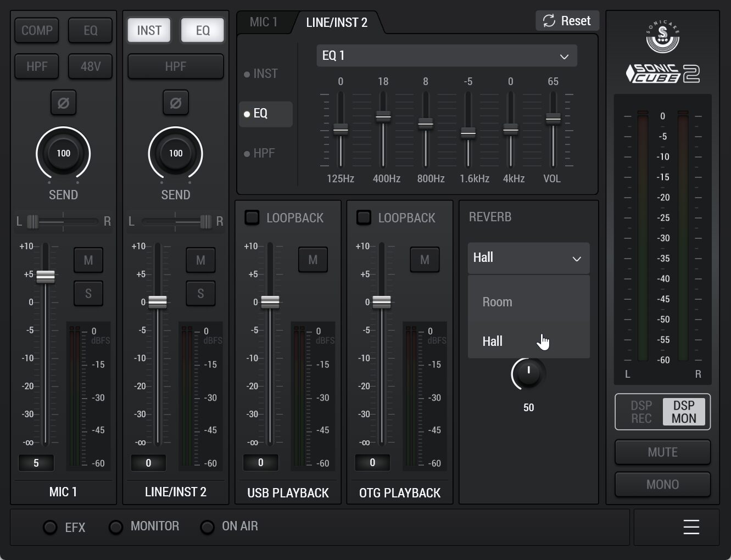731x560 pixels.
Task: Switch to DSP REC mode
Action: [x=640, y=412]
